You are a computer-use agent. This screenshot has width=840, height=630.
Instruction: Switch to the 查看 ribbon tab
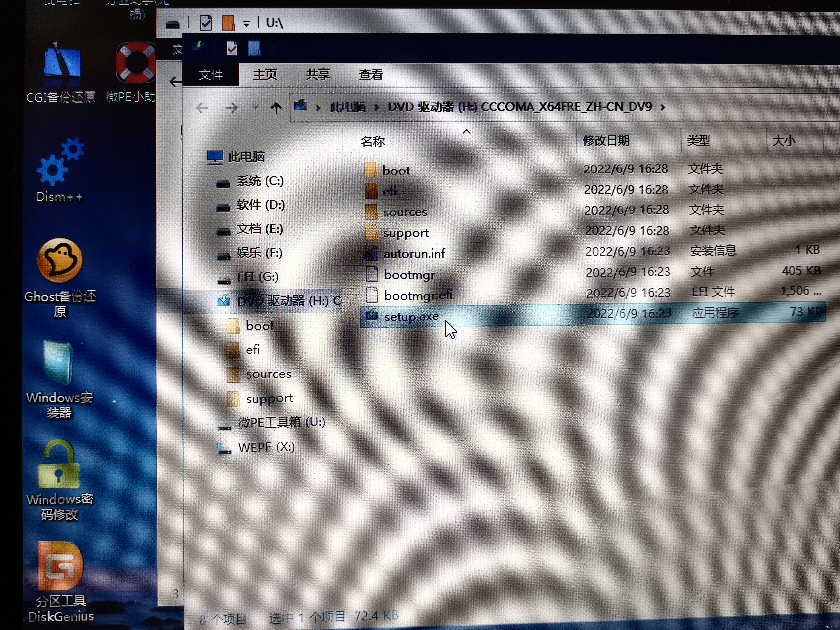tap(371, 74)
